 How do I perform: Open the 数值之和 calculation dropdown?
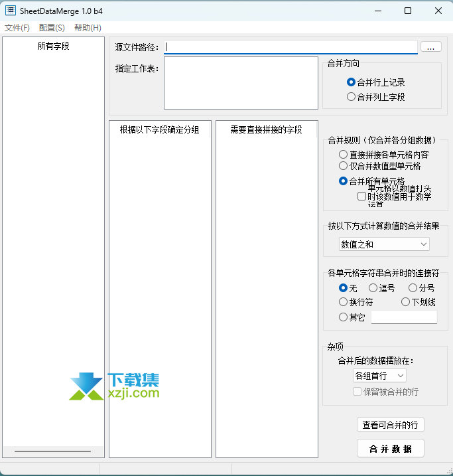pos(384,244)
